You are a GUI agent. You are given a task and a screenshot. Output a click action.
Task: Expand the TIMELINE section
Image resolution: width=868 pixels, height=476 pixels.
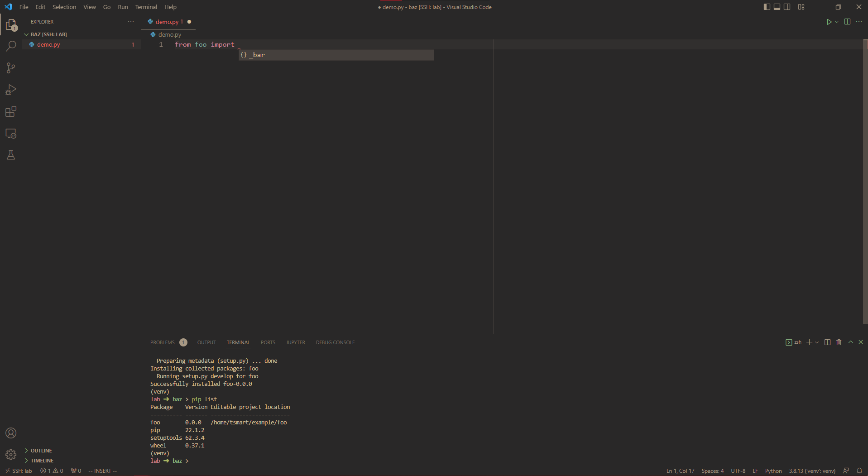point(42,460)
